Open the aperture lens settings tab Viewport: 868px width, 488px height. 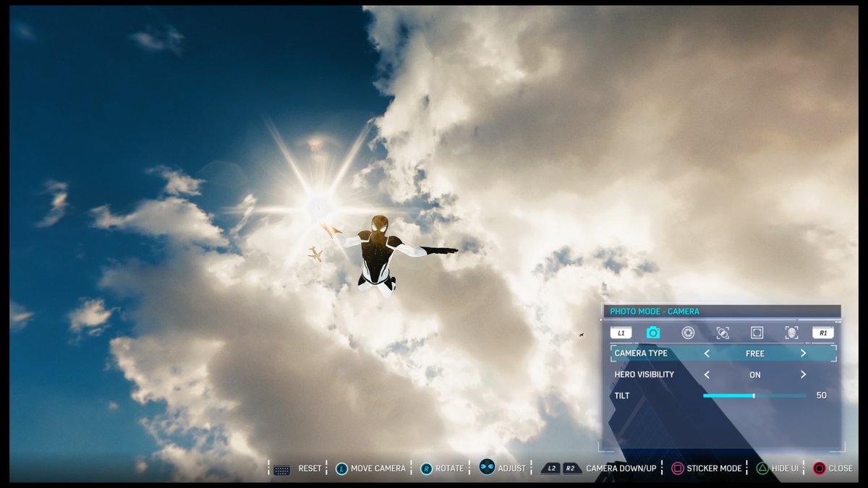[688, 333]
